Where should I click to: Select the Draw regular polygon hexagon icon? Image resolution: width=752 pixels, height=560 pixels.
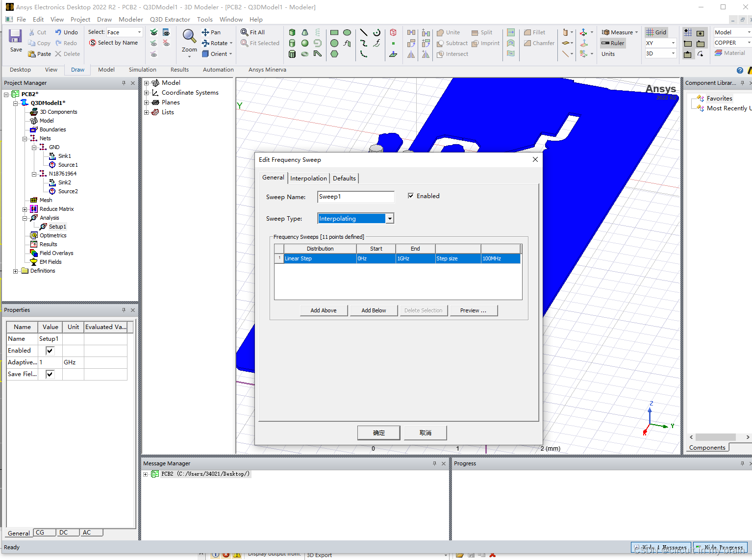[334, 54]
